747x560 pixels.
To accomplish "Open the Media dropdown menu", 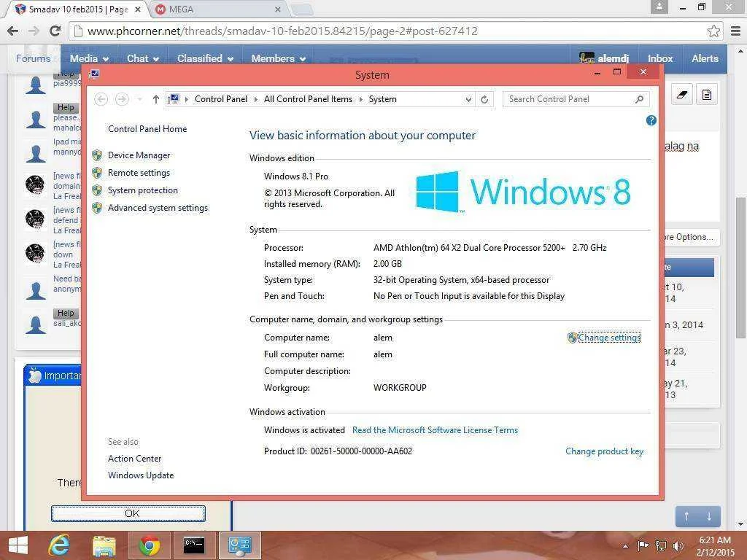I will (x=89, y=58).
